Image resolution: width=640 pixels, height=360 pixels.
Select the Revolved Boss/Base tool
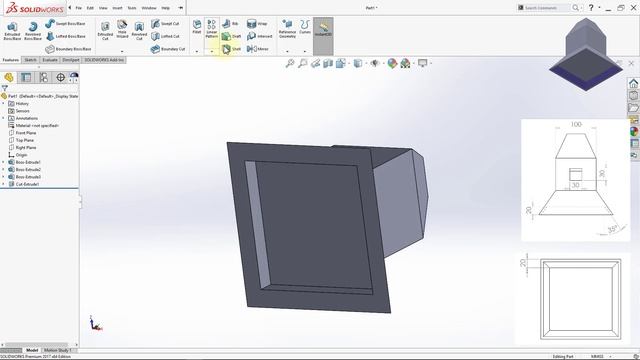[33, 31]
